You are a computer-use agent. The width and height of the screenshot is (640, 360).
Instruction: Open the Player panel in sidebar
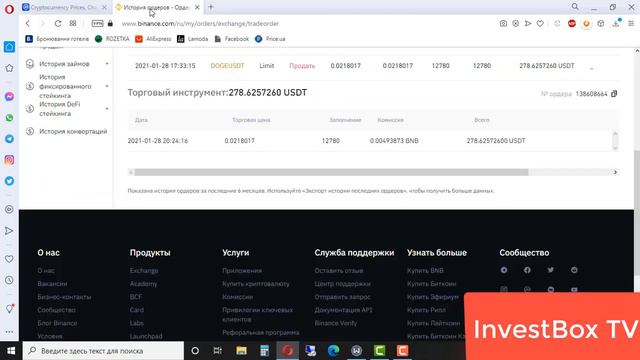click(9, 209)
